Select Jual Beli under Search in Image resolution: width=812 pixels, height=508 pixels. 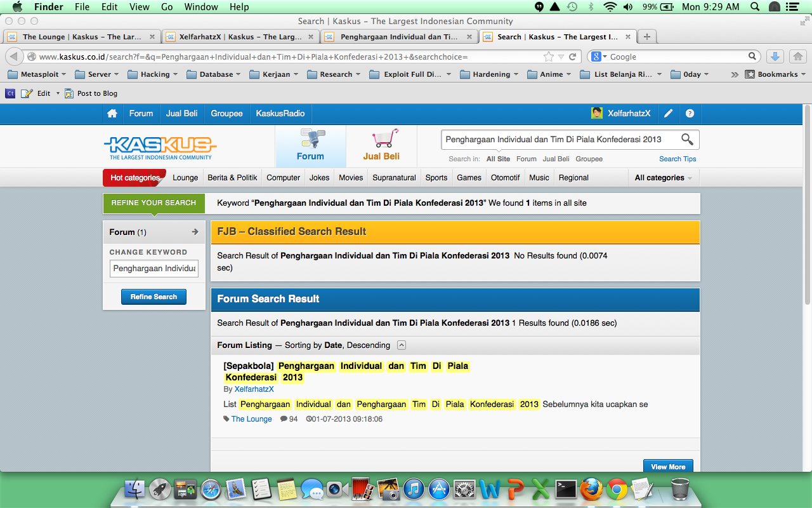(x=556, y=159)
